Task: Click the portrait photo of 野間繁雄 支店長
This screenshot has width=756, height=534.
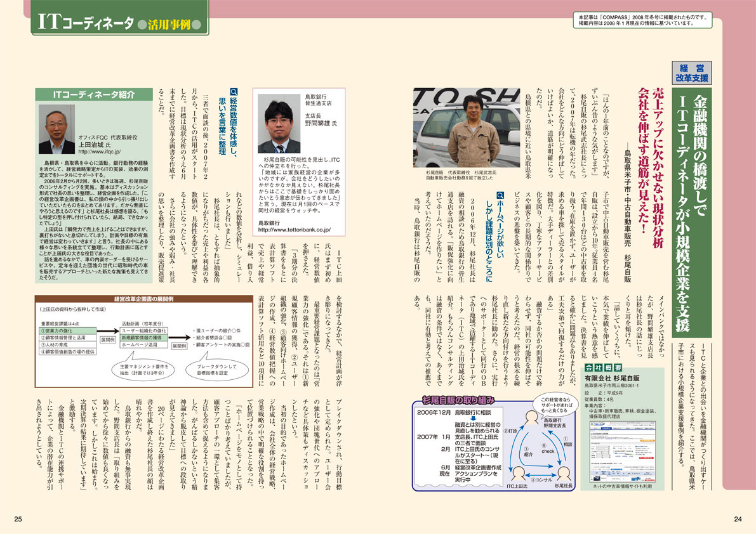Action: (279, 123)
